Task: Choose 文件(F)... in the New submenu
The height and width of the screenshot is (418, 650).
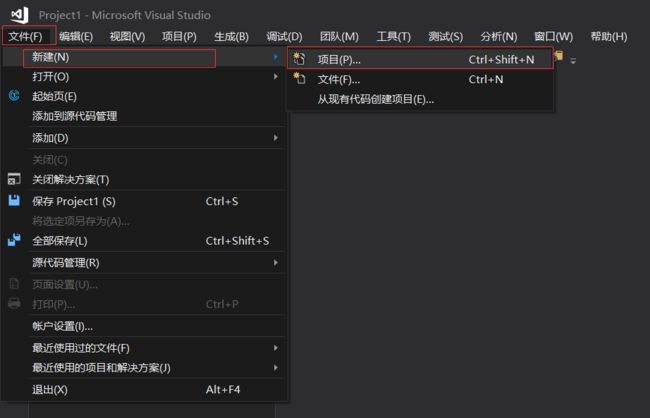Action: (420, 79)
